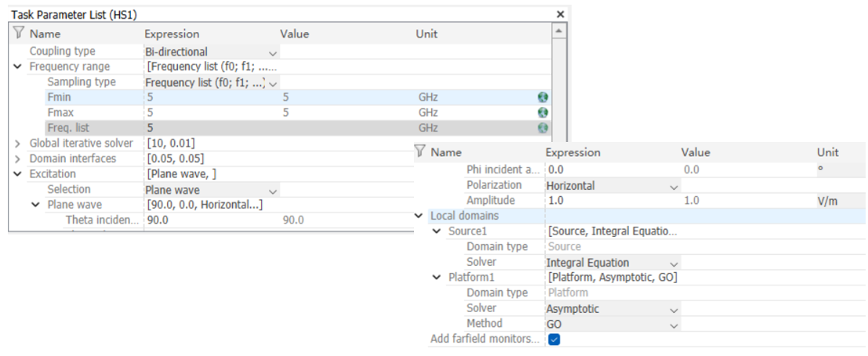Screen dimensions: 868x356
Task: Click the Expression column header in the Task Parameter List
Action: [172, 34]
